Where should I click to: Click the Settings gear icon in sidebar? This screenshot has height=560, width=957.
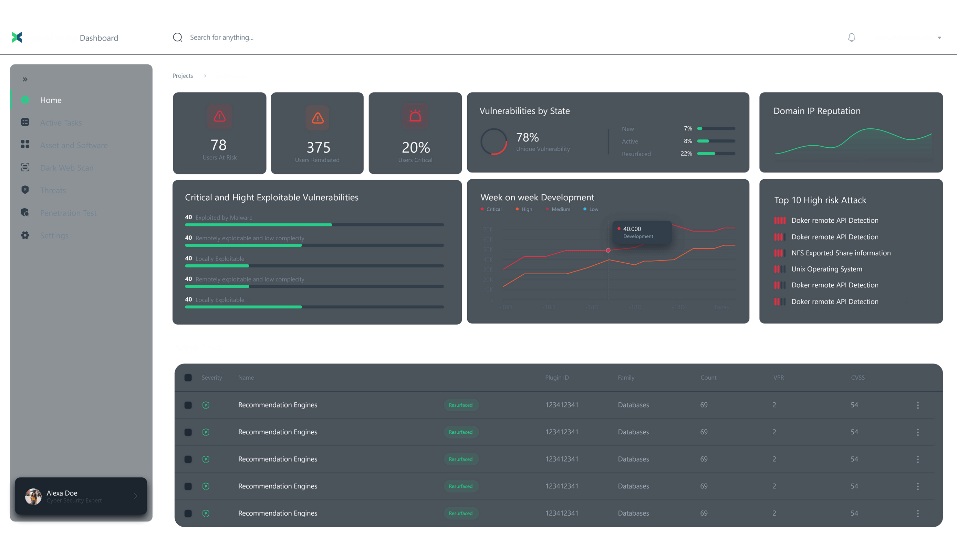coord(25,235)
